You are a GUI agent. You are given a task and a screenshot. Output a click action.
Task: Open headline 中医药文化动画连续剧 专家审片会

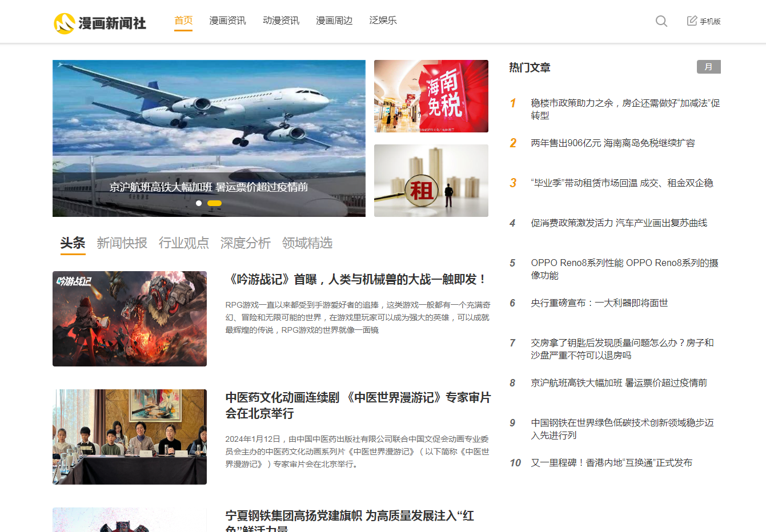[358, 405]
